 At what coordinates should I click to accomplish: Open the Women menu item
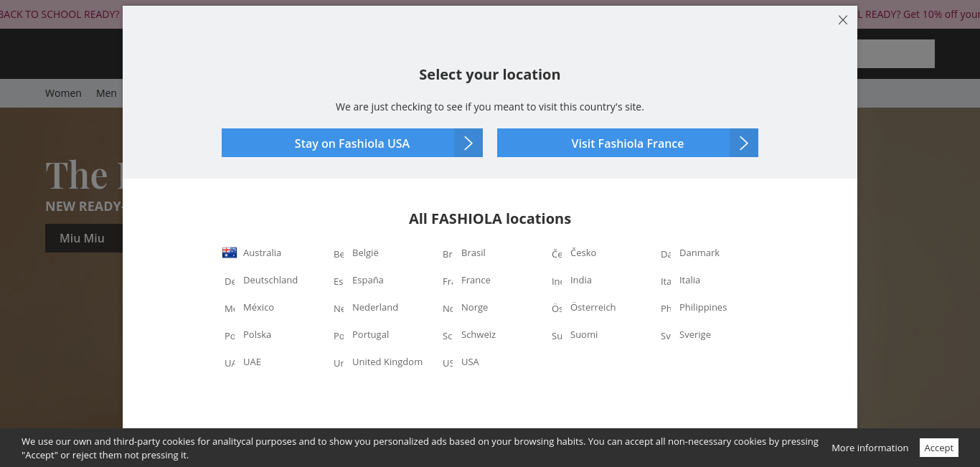[63, 93]
